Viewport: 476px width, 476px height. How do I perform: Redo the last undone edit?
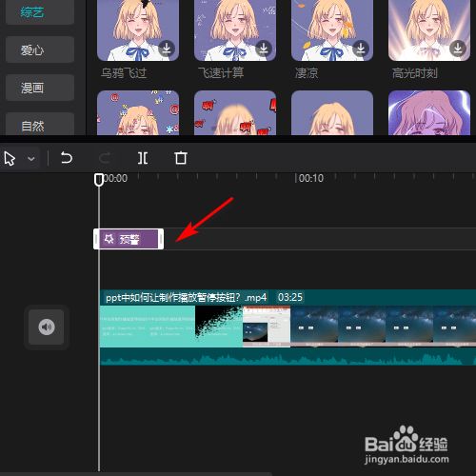coord(105,158)
